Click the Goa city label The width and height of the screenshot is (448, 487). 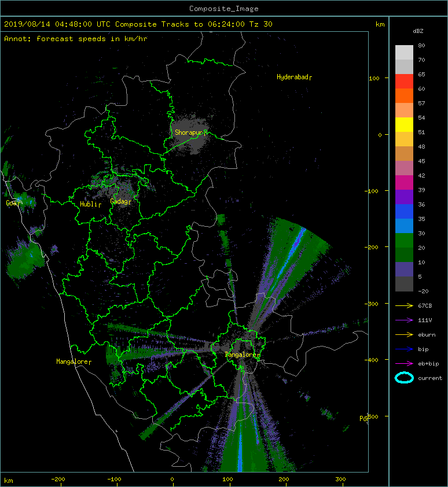click(13, 203)
